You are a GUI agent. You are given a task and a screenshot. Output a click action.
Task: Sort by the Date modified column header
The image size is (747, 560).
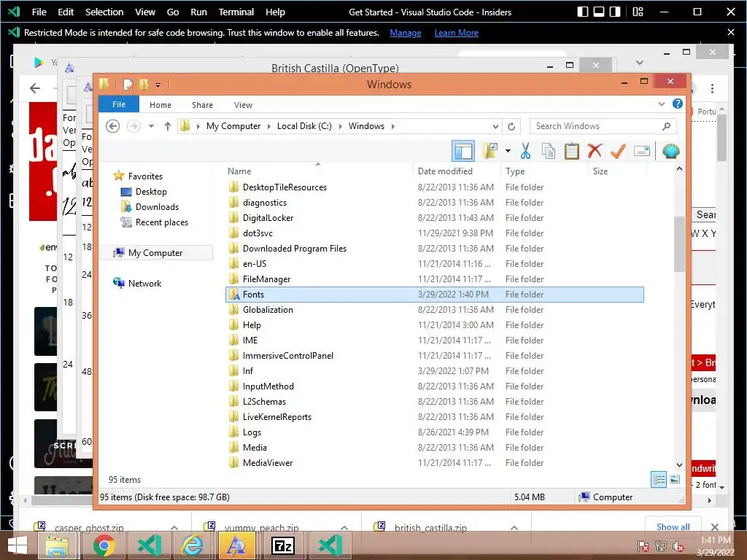(x=445, y=171)
